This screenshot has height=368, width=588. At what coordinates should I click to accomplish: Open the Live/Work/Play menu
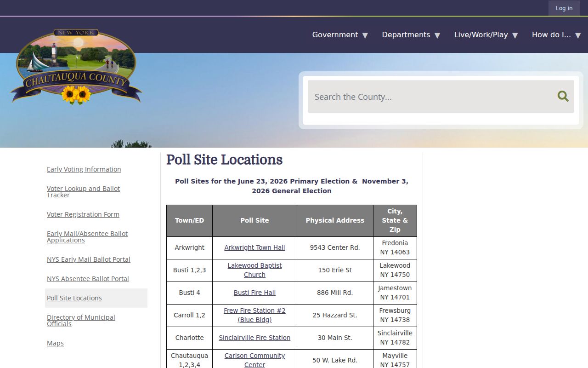[x=481, y=34]
